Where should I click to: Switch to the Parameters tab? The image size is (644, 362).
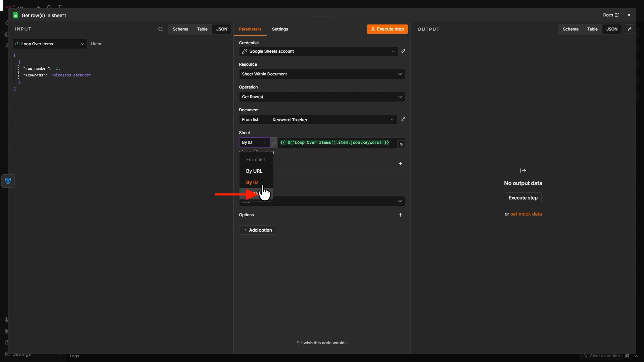[250, 29]
